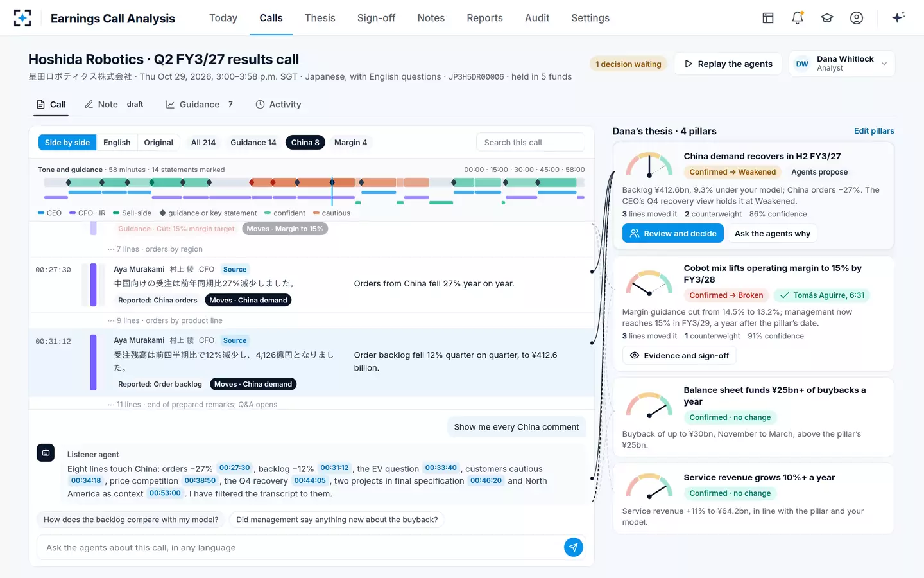Open the user profile icon
Screen dimensions: 924x578
pos(857,18)
